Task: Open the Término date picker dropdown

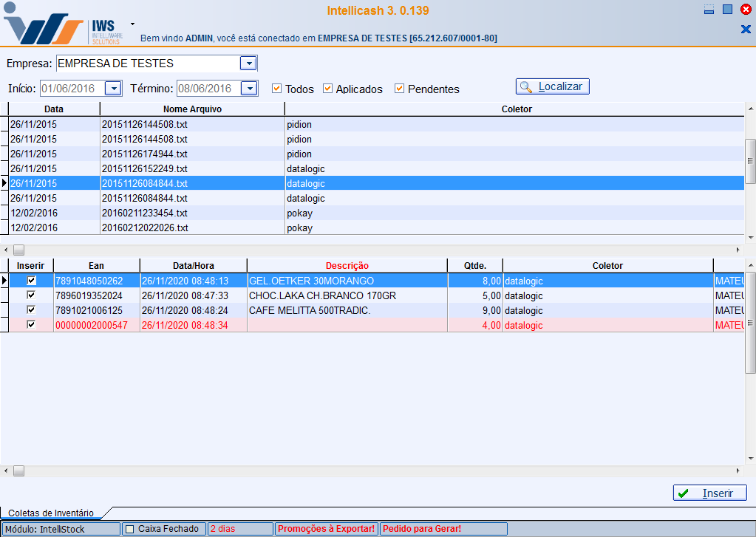Action: pyautogui.click(x=250, y=89)
